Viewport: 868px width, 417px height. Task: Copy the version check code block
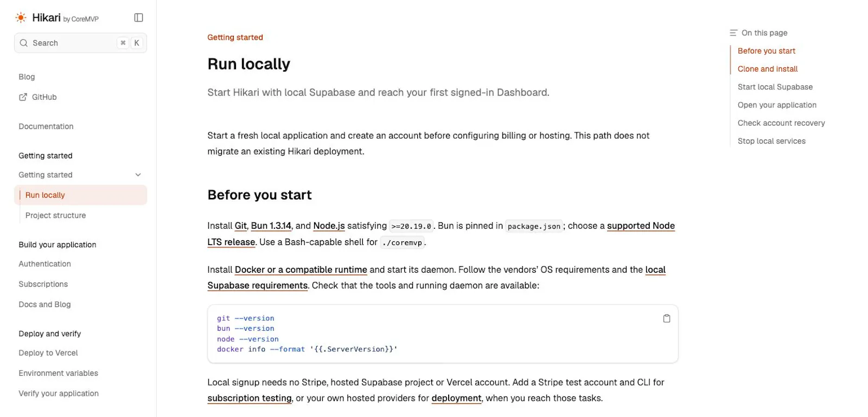667,318
